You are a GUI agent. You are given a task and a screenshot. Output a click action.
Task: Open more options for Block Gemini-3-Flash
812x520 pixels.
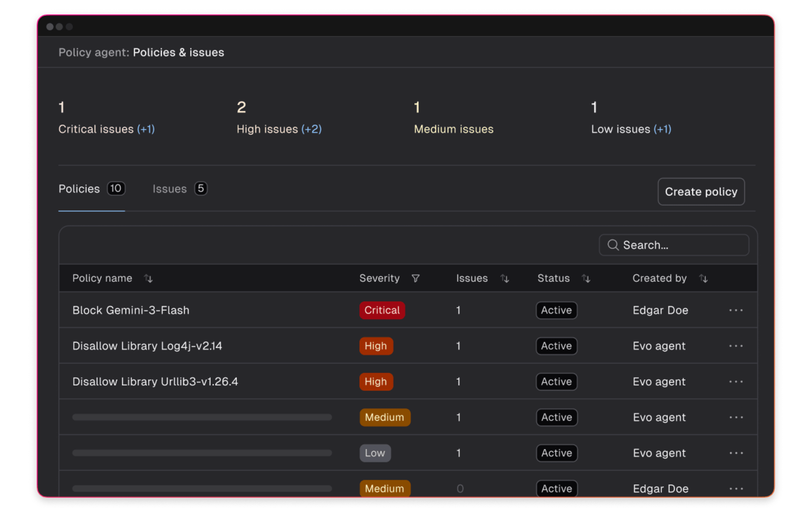pos(736,310)
